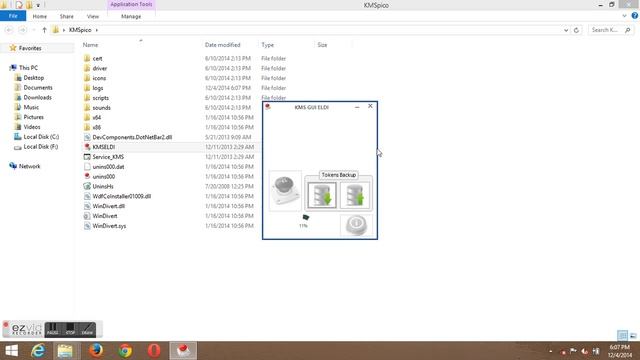Open Music in the navigation pane
This screenshot has height=360, width=640.
click(x=31, y=107)
